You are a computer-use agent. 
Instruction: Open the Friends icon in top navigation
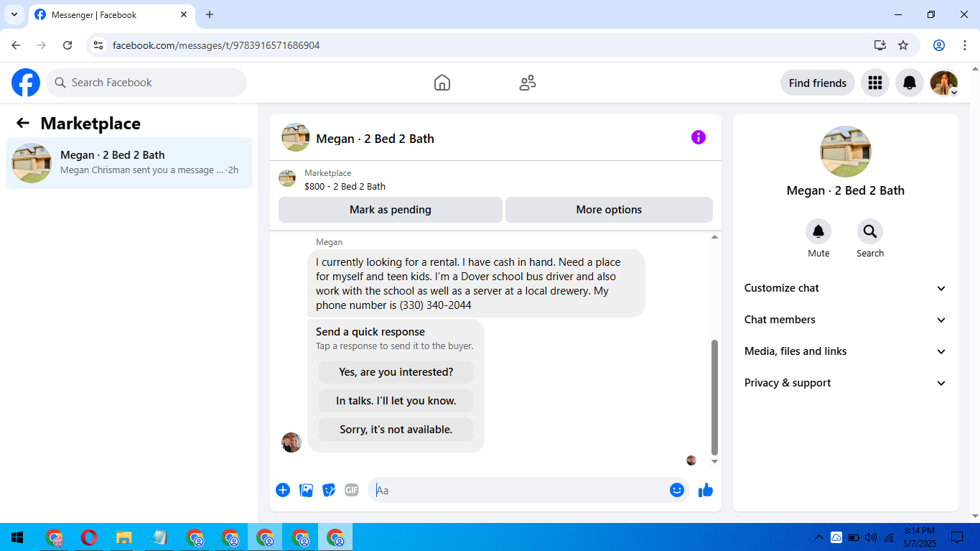[528, 83]
